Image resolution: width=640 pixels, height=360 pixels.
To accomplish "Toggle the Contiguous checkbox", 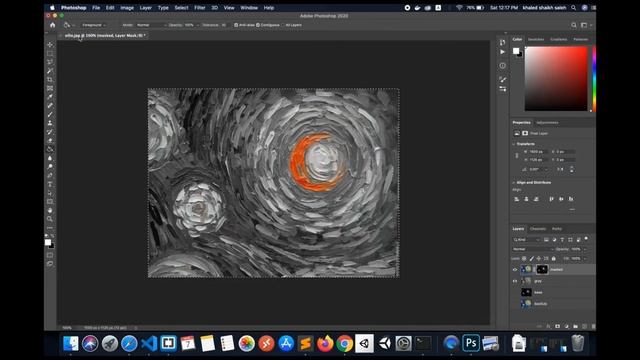I will pyautogui.click(x=258, y=25).
